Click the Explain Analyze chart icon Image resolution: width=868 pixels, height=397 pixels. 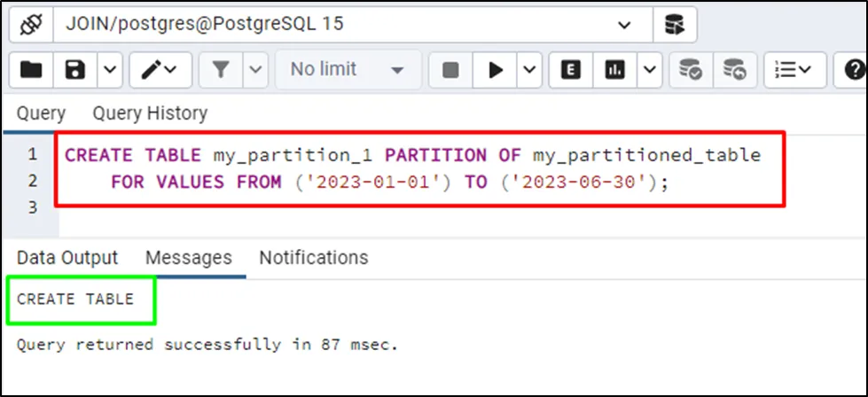[615, 70]
